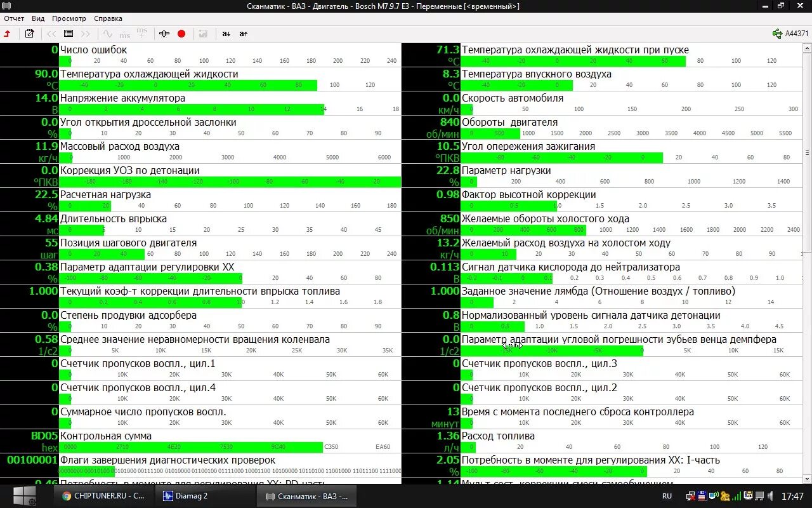Click the grayed-out snapshot image icon
This screenshot has height=508, width=812.
point(203,34)
